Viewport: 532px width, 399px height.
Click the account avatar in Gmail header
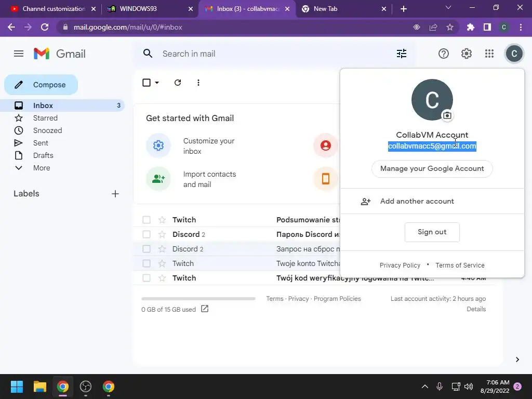click(514, 54)
